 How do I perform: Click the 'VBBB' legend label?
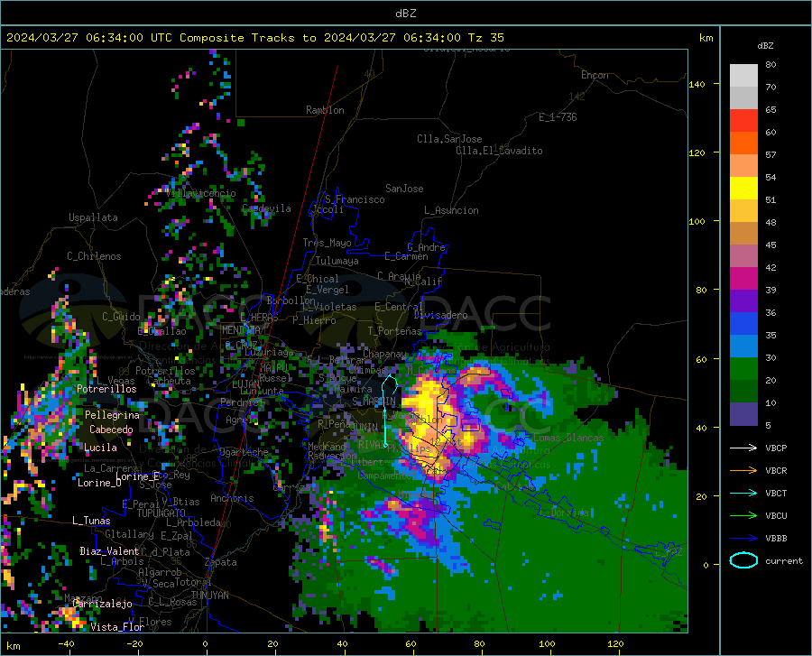click(776, 538)
